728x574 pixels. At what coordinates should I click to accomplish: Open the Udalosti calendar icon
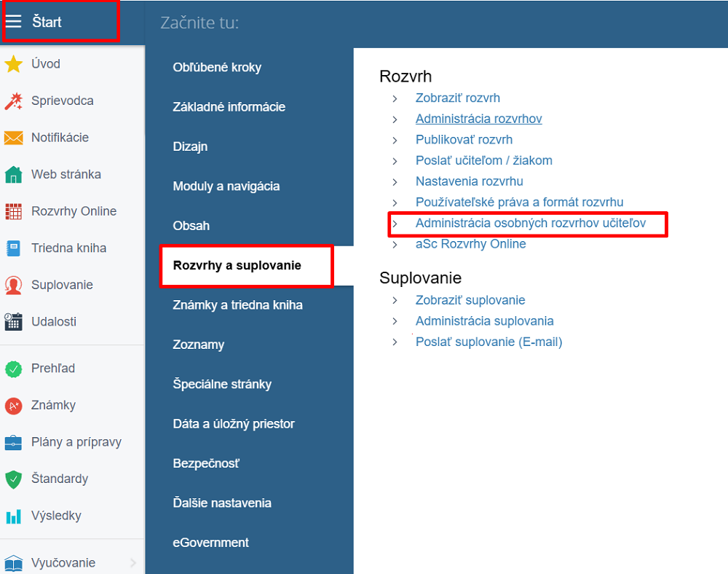(13, 322)
